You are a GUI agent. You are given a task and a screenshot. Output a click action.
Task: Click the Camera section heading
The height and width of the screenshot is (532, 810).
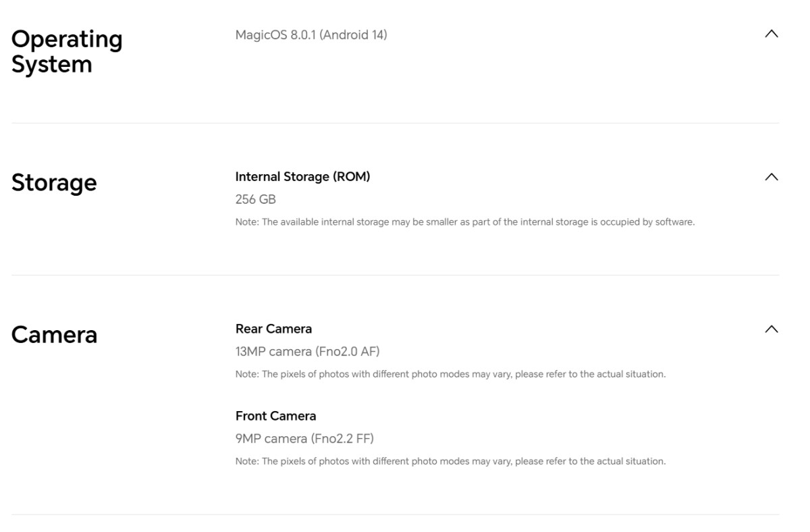(x=54, y=334)
